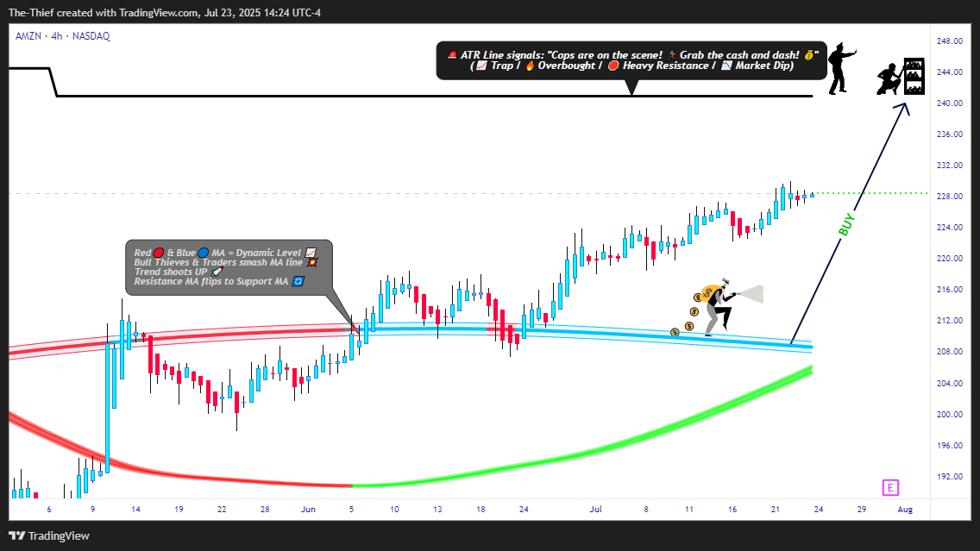Click the 14 date label on the time axis

click(x=135, y=509)
